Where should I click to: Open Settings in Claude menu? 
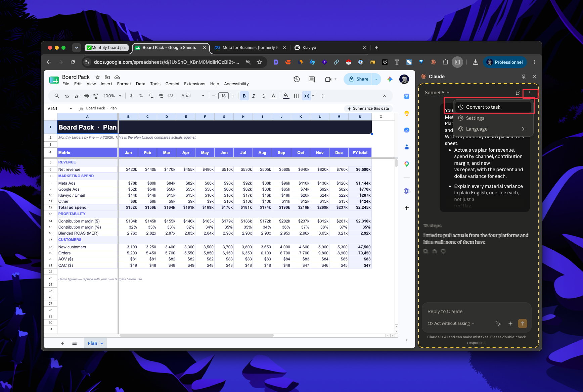click(x=493, y=118)
